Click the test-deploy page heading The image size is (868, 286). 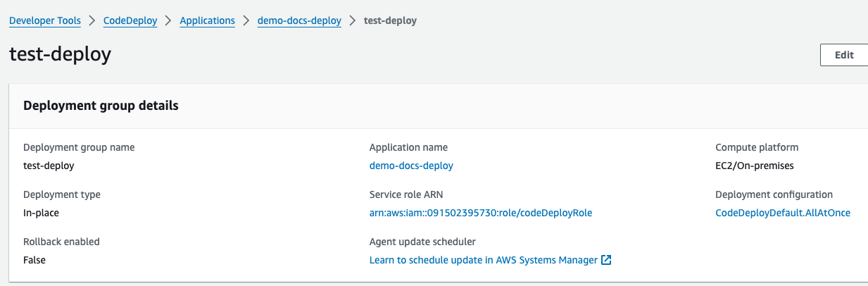tap(61, 55)
